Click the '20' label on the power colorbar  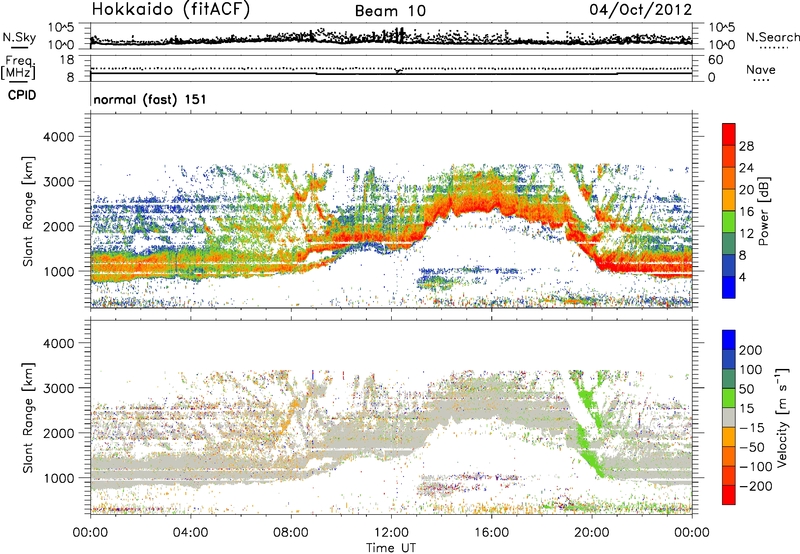[746, 190]
